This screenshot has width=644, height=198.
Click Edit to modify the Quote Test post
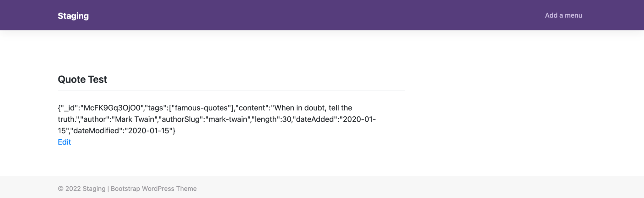64,142
